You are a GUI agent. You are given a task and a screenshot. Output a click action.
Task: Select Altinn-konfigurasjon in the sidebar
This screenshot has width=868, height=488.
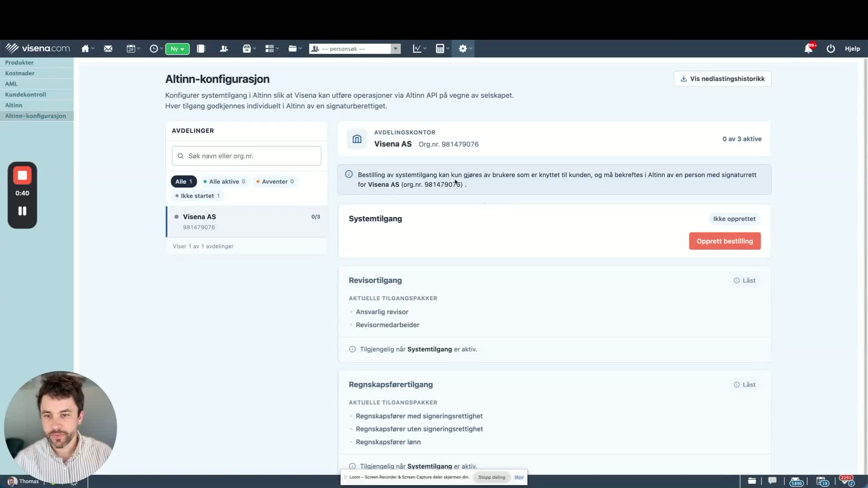click(36, 116)
